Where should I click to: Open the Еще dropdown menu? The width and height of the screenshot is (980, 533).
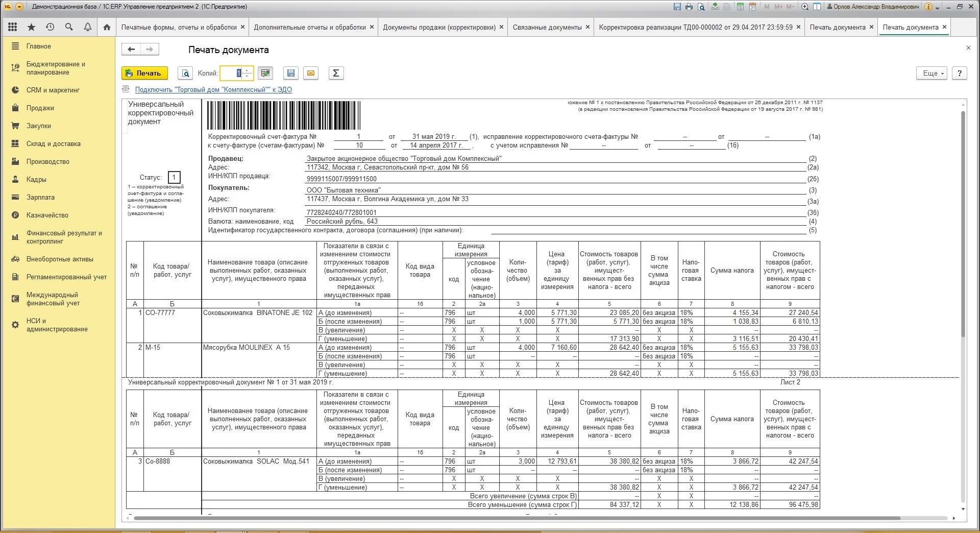coord(933,73)
